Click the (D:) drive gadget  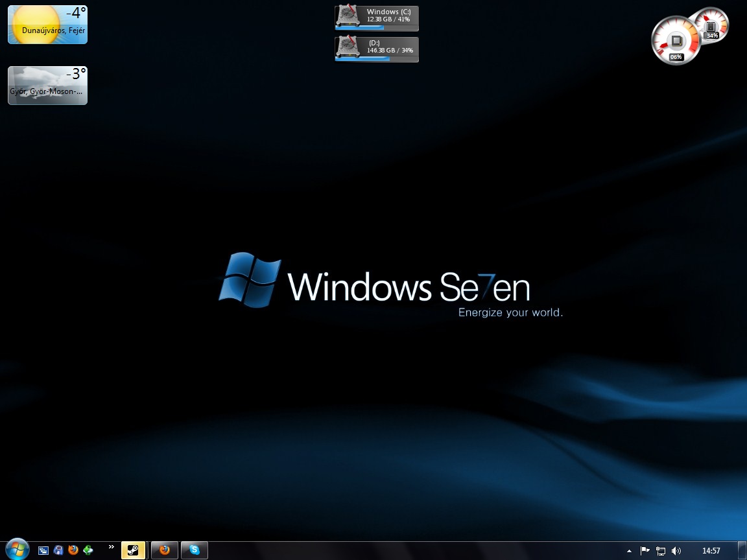[x=377, y=49]
